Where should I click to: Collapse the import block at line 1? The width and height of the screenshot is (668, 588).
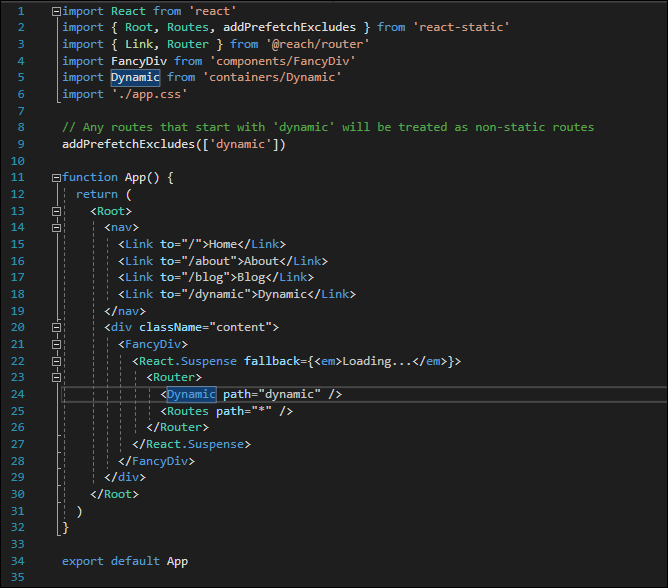pyautogui.click(x=56, y=12)
